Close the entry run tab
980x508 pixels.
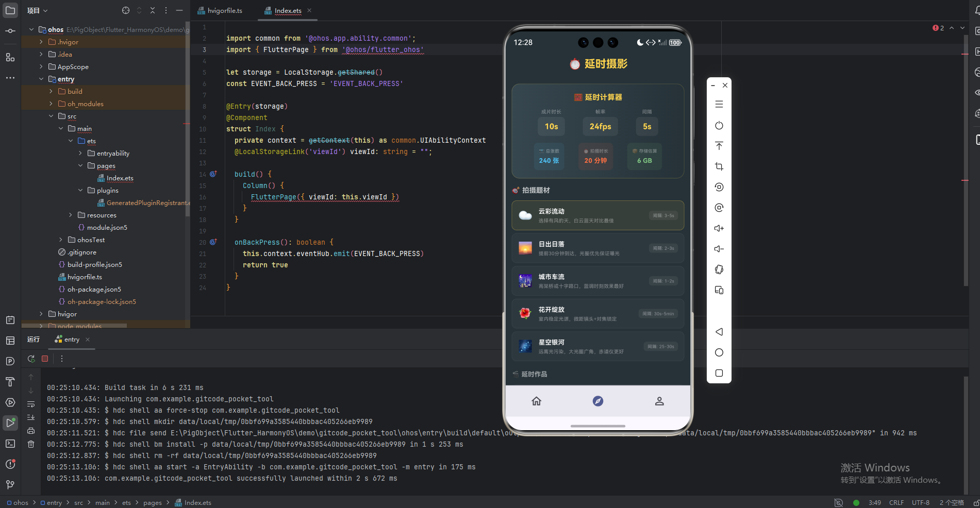click(x=88, y=340)
